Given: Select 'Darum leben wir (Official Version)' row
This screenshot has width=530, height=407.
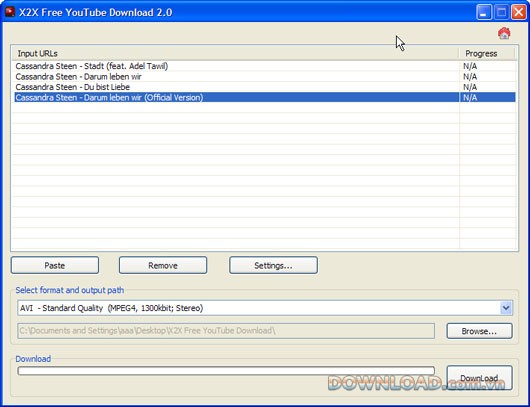Looking at the screenshot, I should (x=265, y=97).
